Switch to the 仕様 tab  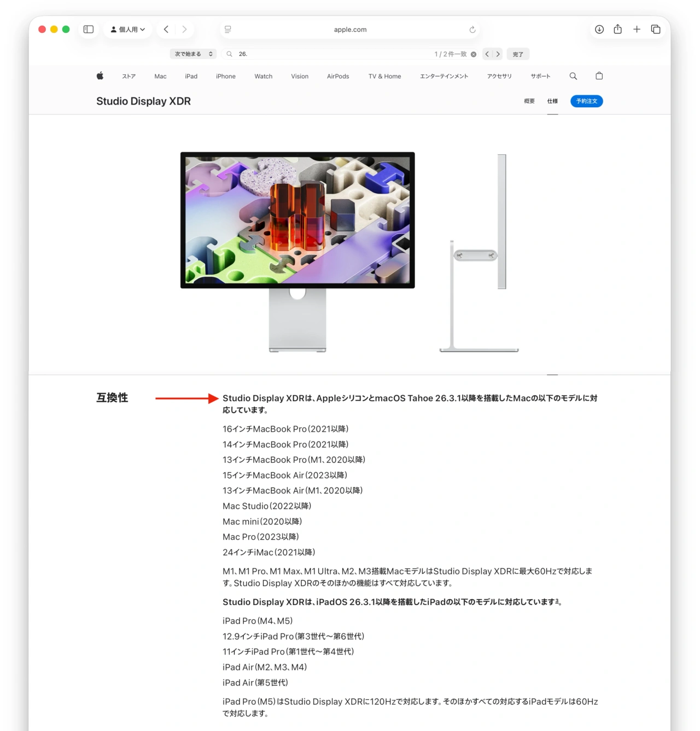552,101
